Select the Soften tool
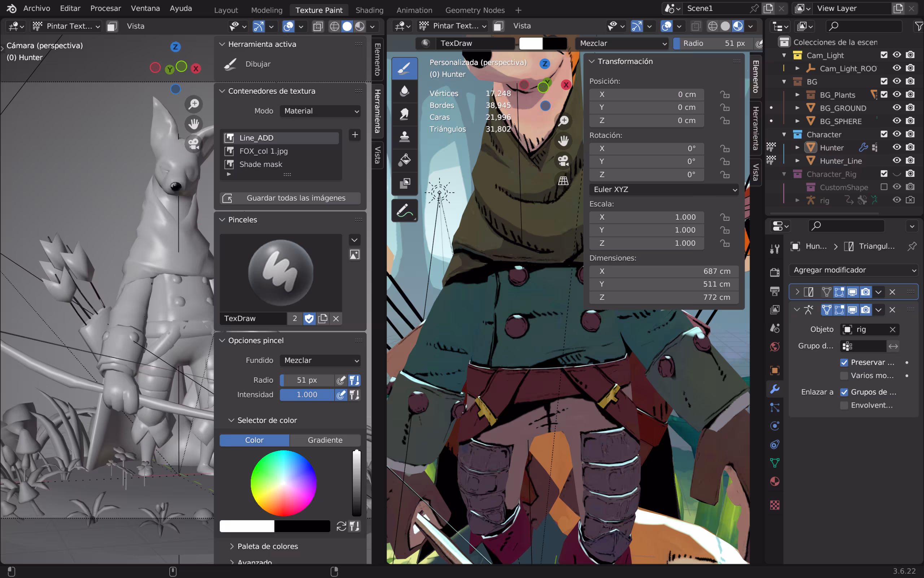Screen dimensions: 924x578 pos(404,91)
